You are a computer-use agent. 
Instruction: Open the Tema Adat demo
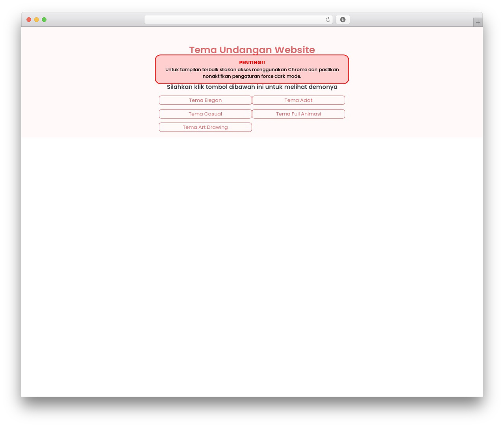click(x=298, y=100)
